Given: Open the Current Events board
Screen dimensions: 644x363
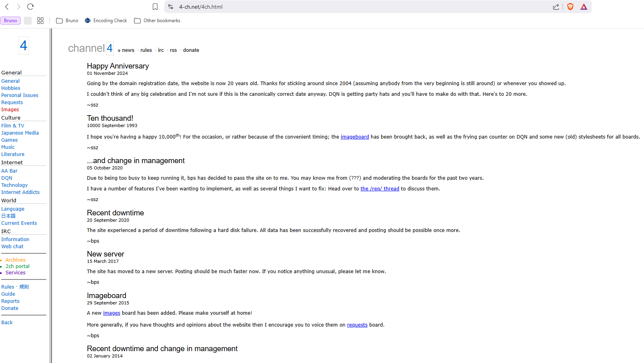Looking at the screenshot, I should [x=19, y=223].
